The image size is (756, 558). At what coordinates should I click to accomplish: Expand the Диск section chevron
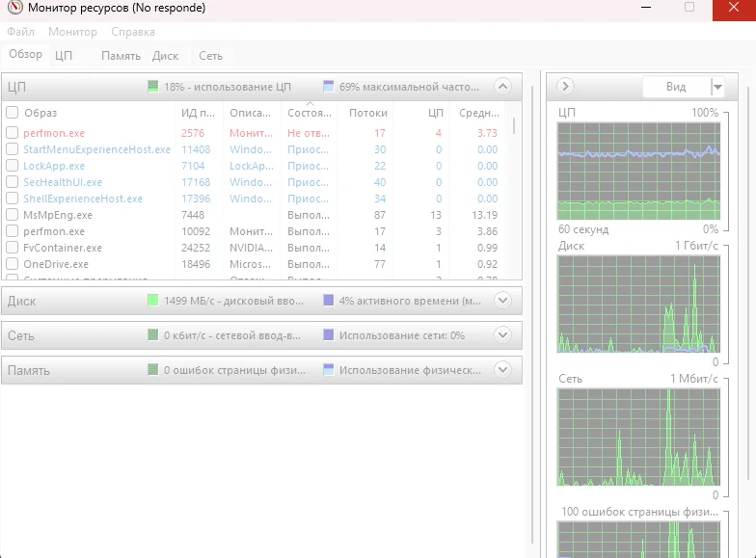point(501,301)
